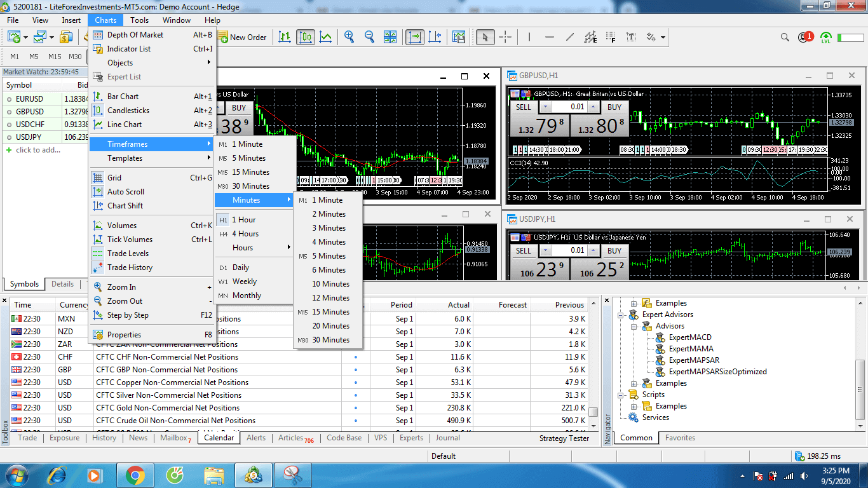
Task: Enable Volumes display from Charts menu
Action: click(121, 226)
